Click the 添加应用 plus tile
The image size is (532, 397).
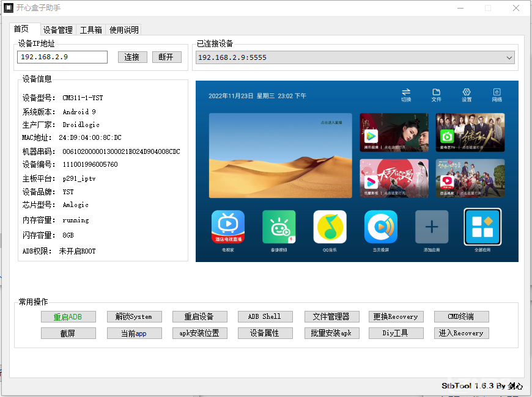tap(432, 227)
